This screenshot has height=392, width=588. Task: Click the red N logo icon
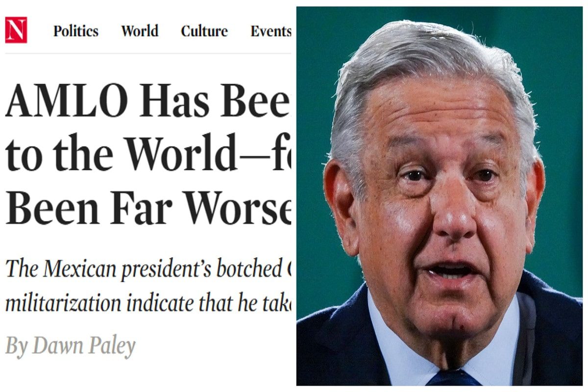click(x=16, y=30)
